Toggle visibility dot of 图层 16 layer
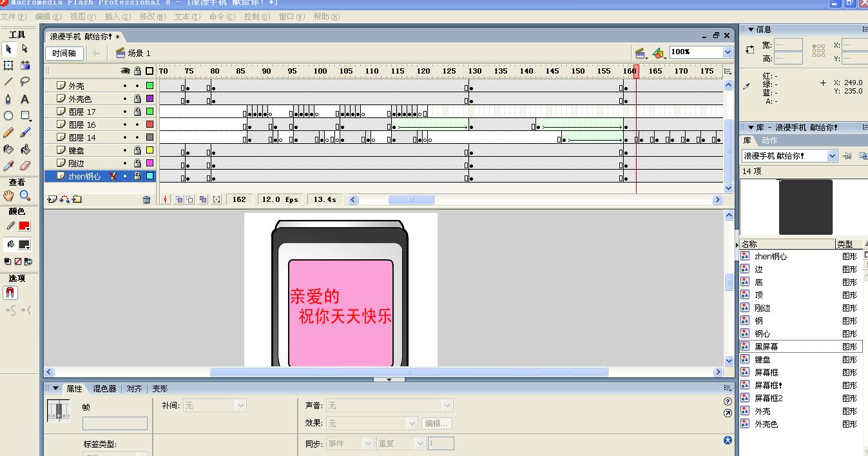The image size is (868, 456). point(125,124)
